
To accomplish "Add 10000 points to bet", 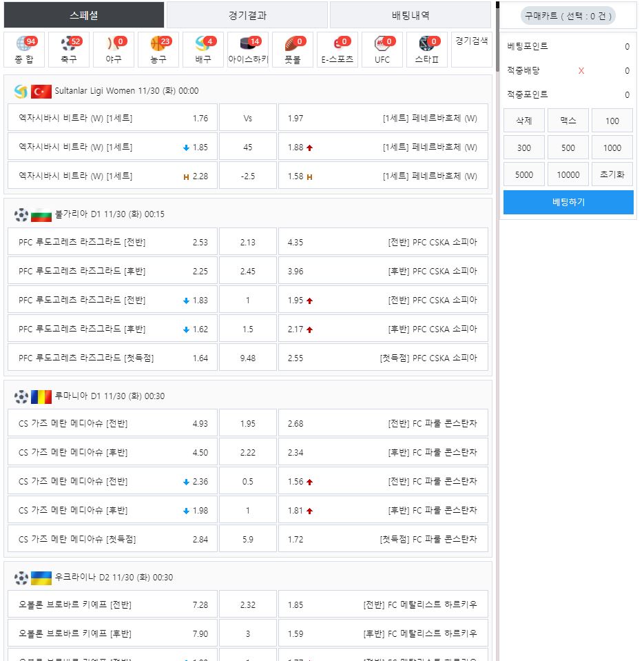I will (x=568, y=174).
